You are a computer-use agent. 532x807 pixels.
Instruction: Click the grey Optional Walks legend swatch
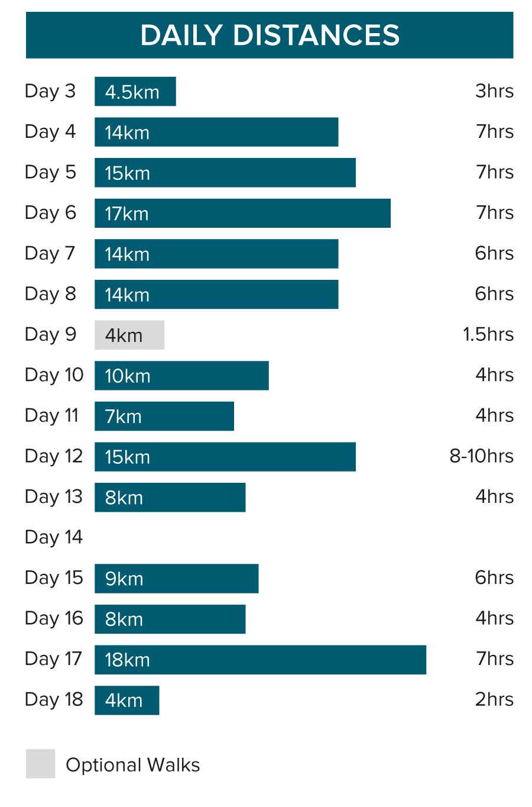(x=40, y=764)
